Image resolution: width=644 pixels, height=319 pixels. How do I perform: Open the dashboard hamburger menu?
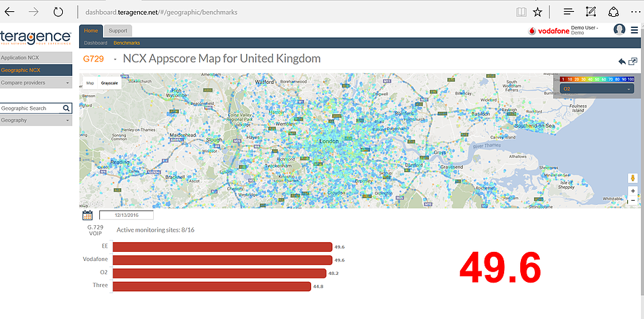(x=634, y=30)
